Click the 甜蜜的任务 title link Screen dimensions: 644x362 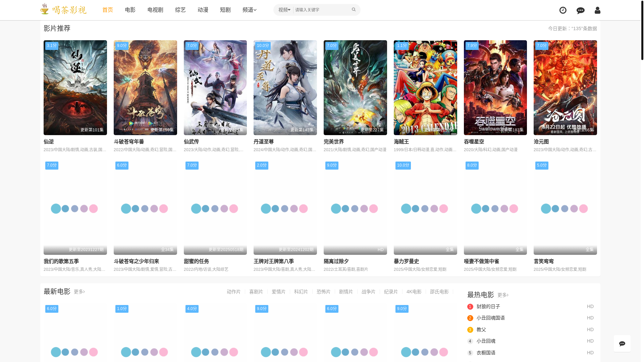click(197, 261)
